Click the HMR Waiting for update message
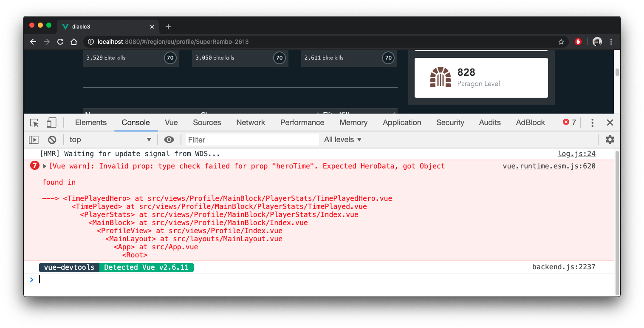644x328 pixels. (130, 154)
